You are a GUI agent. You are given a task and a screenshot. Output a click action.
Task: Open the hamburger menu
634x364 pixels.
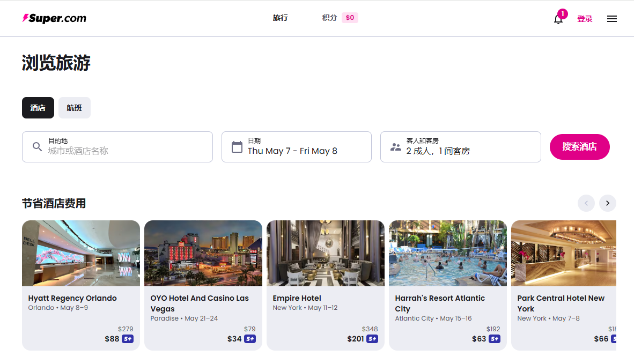click(612, 19)
